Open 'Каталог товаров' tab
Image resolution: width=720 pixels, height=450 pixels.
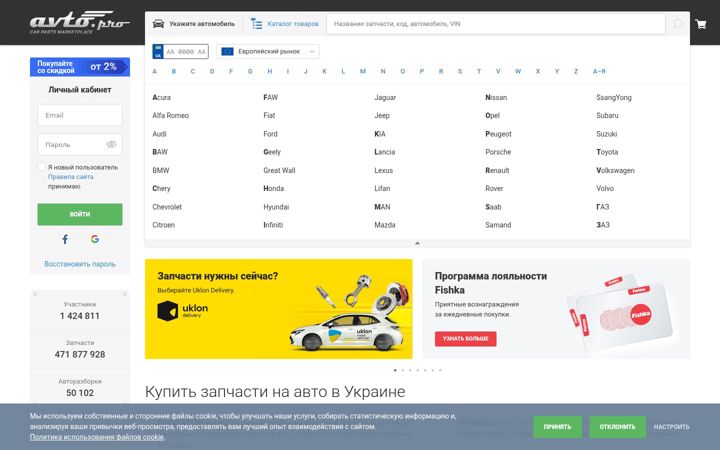[x=285, y=24]
